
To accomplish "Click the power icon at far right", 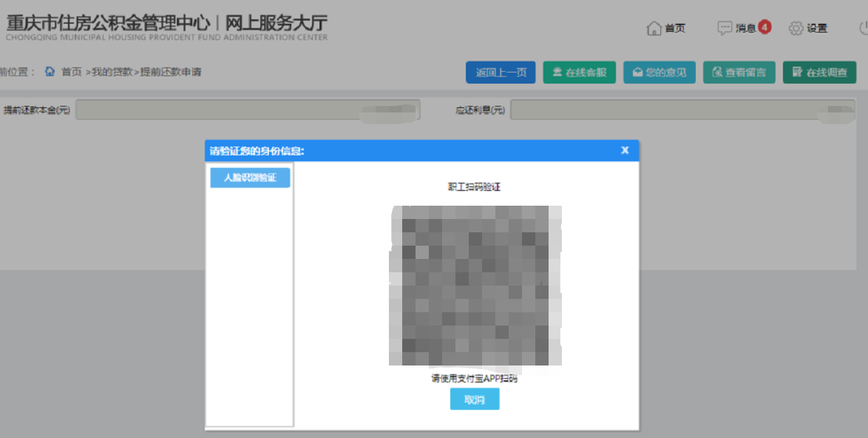I will (863, 28).
